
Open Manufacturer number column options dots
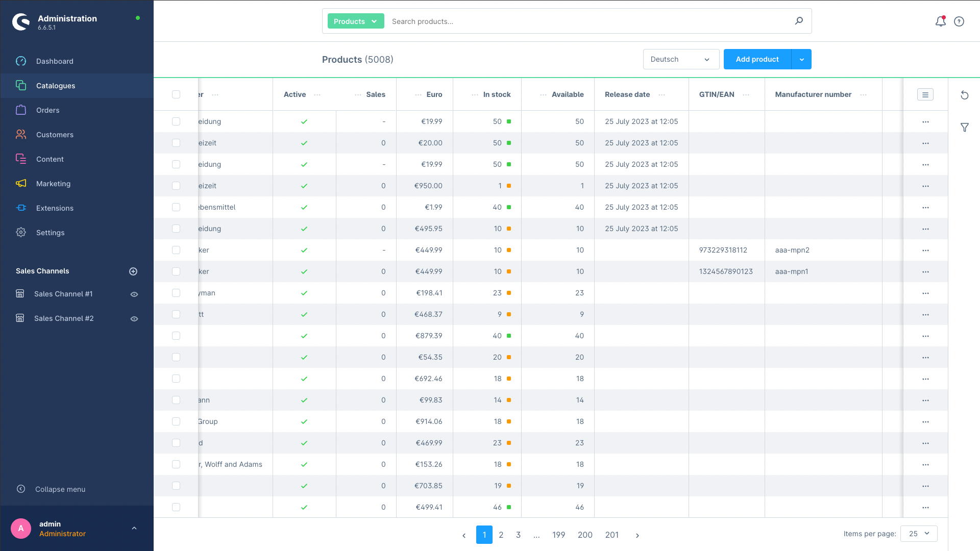click(x=863, y=95)
